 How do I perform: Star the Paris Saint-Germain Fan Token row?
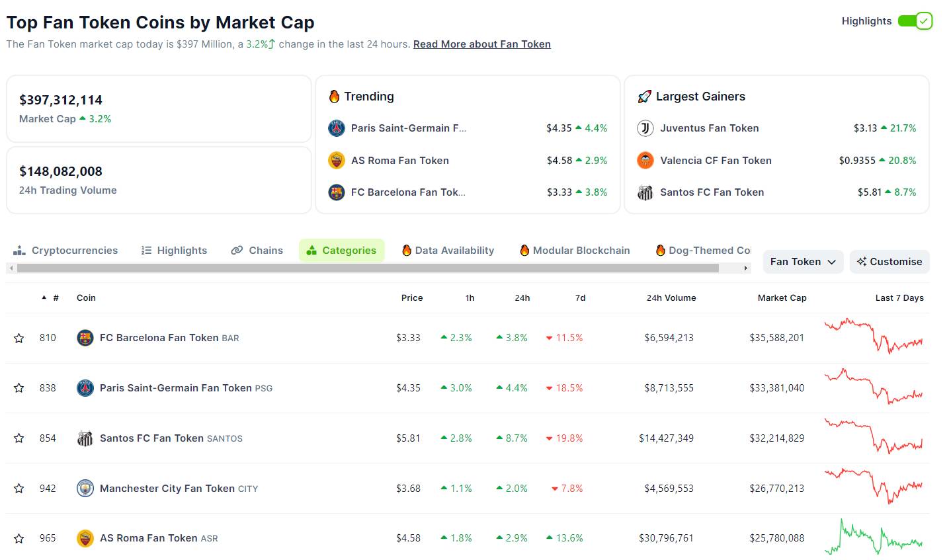click(19, 388)
